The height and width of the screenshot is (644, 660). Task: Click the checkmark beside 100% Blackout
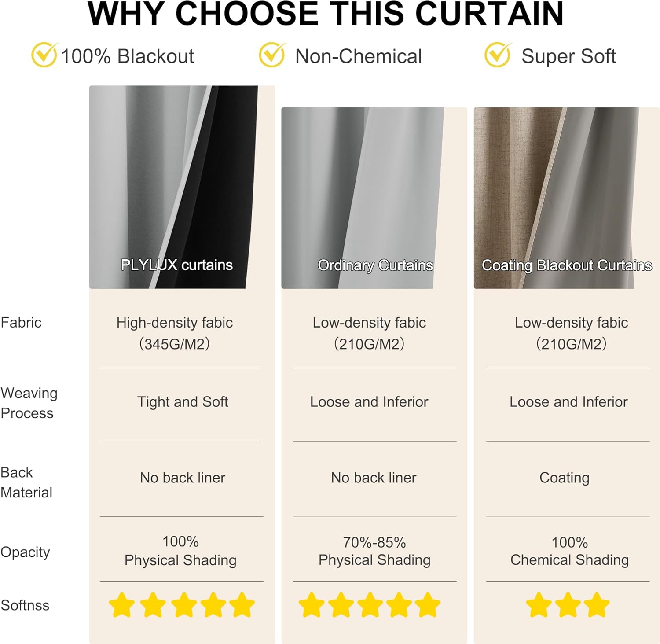tap(44, 55)
